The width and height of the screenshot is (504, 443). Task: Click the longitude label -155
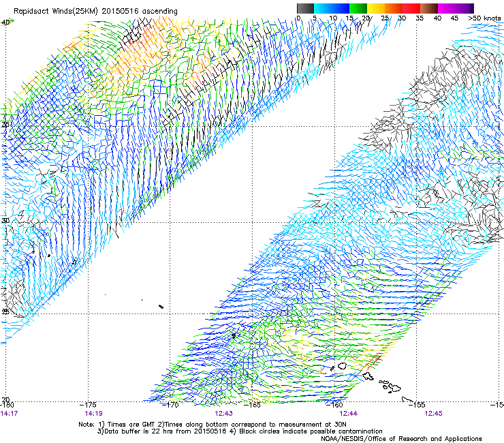(417, 405)
